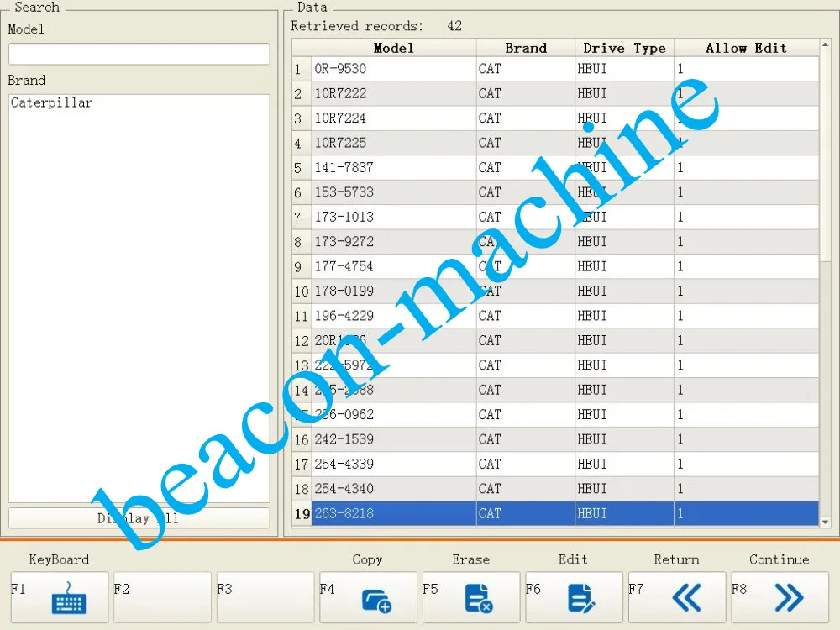Click the Allow Edit column header
This screenshot has width=840, height=630.
[x=746, y=48]
